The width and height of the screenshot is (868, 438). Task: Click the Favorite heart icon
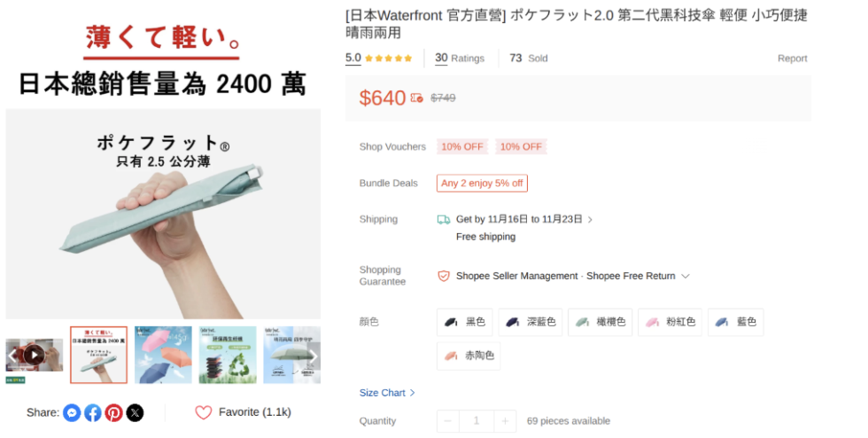coord(204,412)
